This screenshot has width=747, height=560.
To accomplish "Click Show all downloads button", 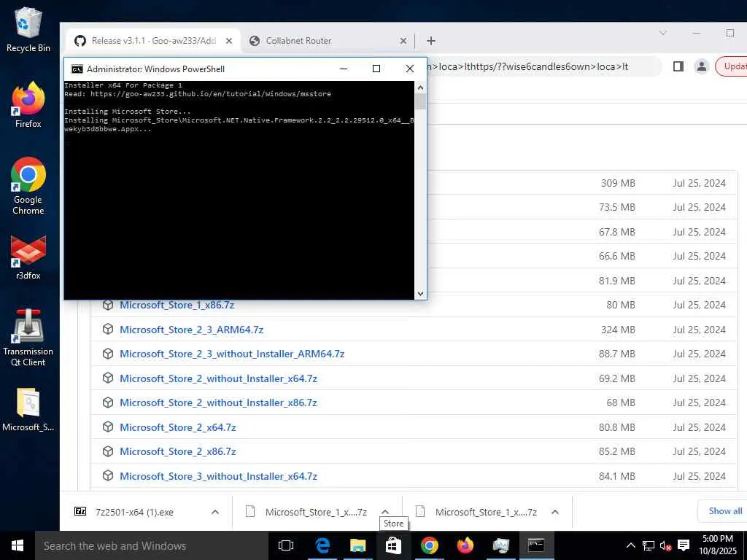I will click(x=723, y=511).
